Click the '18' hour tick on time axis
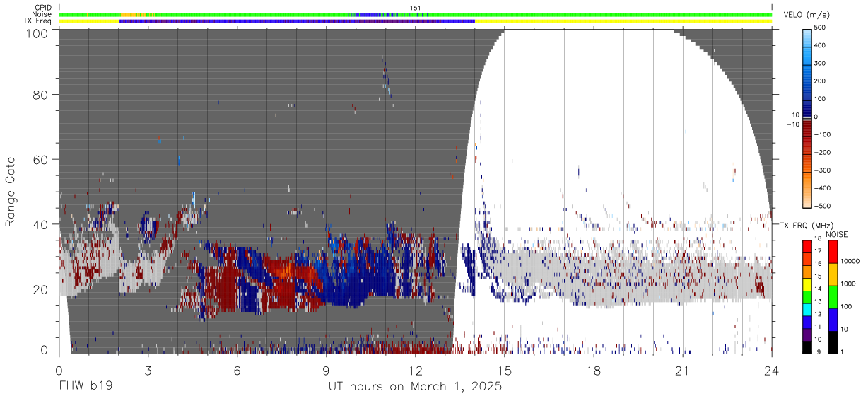The height and width of the screenshot is (401, 868). coord(593,371)
